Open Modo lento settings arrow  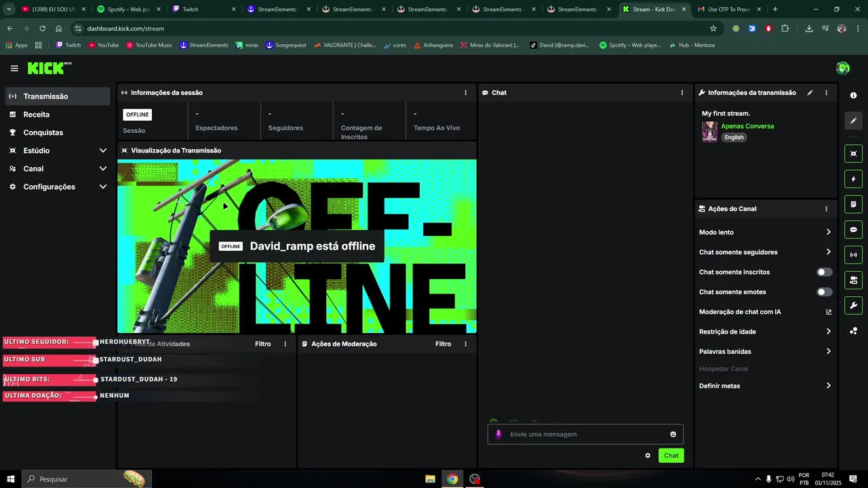(828, 232)
